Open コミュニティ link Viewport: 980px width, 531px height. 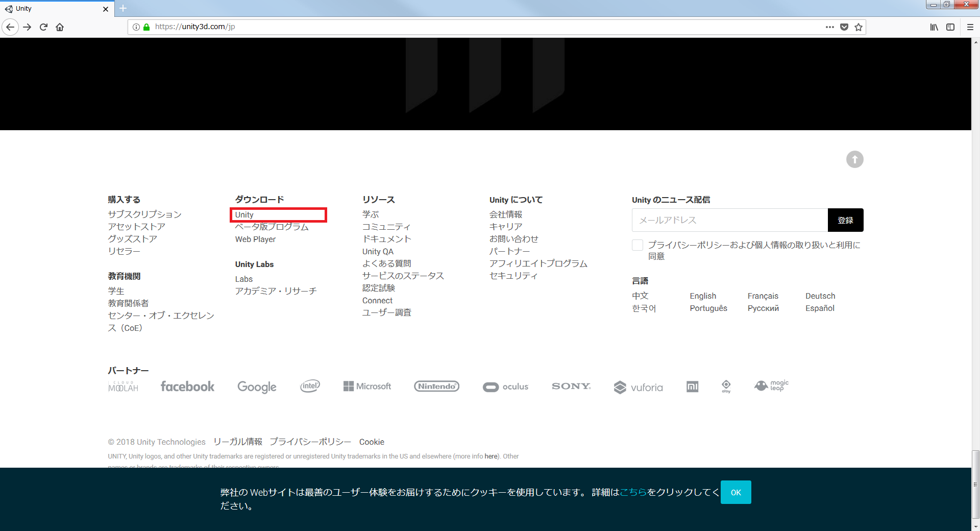point(386,227)
